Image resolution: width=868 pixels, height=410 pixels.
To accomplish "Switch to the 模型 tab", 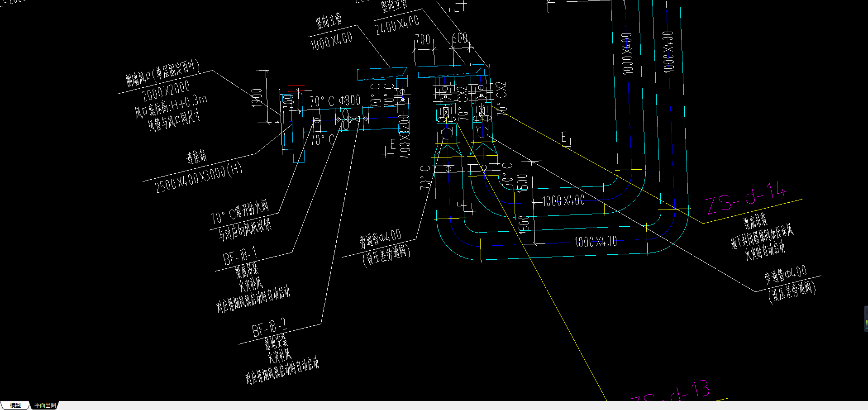I will click(15, 405).
